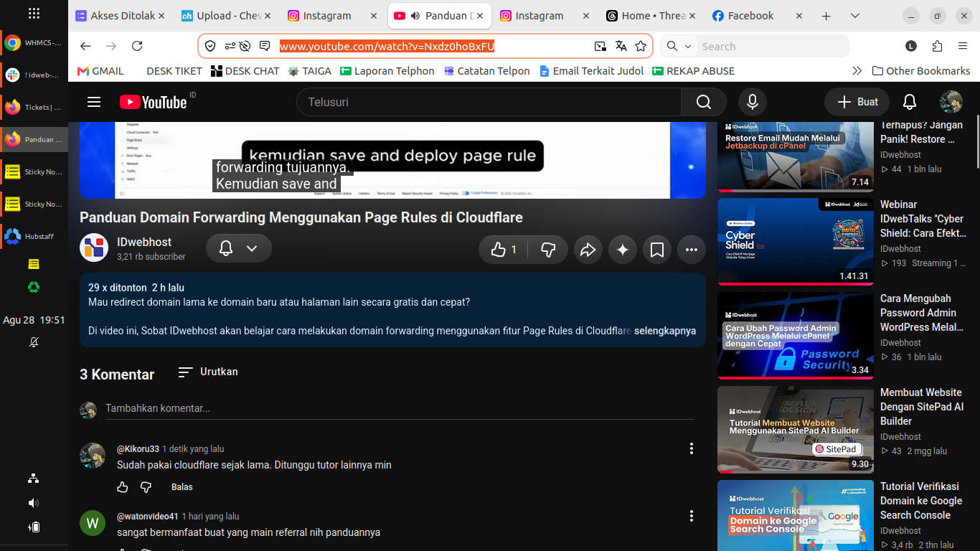Click the autoplay blocked icon in address bar
980x551 pixels.
point(245,46)
